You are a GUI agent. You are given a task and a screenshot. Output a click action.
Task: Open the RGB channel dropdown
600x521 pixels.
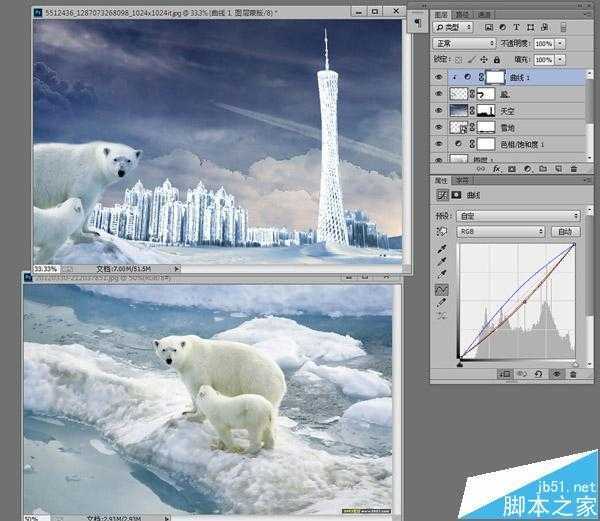pos(500,231)
